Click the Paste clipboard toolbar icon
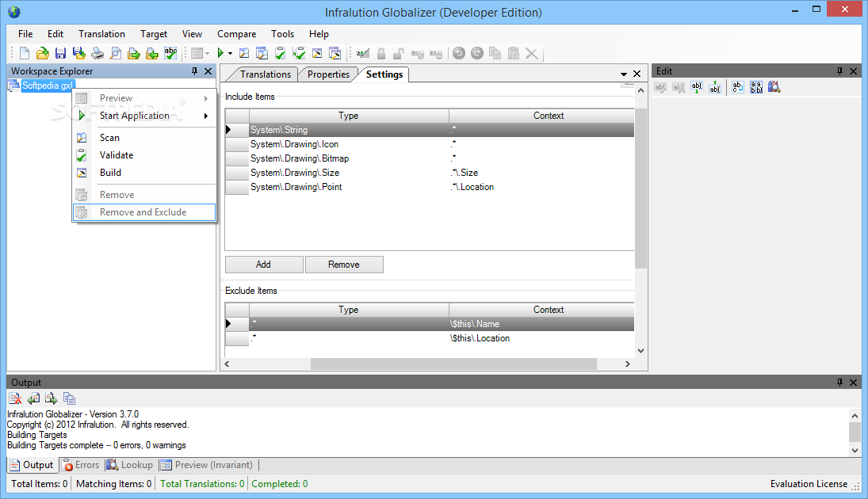Viewport: 868px width, 499px height. pyautogui.click(x=514, y=53)
